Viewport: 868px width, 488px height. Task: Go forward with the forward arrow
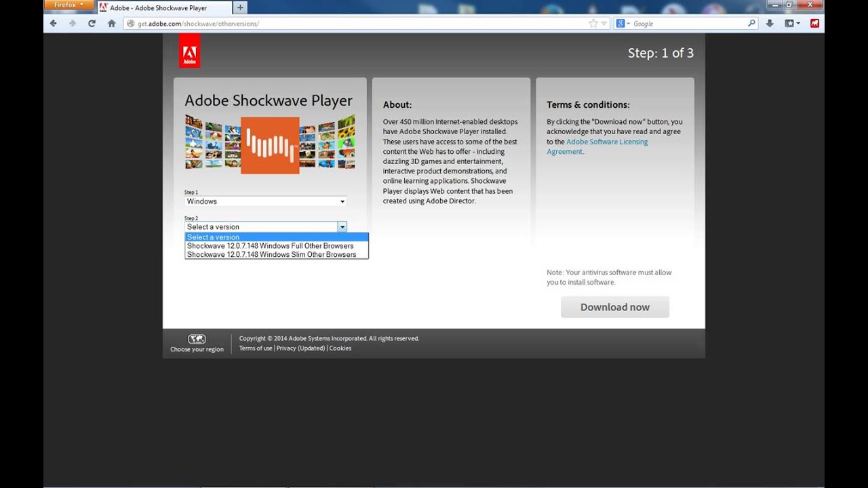[73, 23]
